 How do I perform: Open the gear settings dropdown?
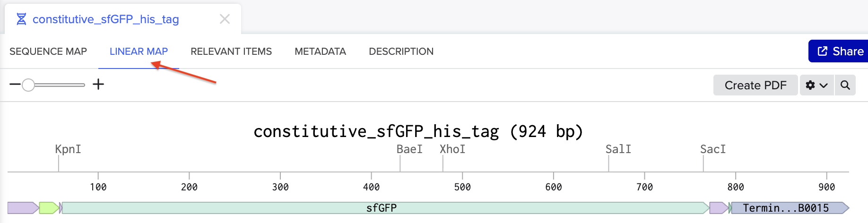coord(816,85)
